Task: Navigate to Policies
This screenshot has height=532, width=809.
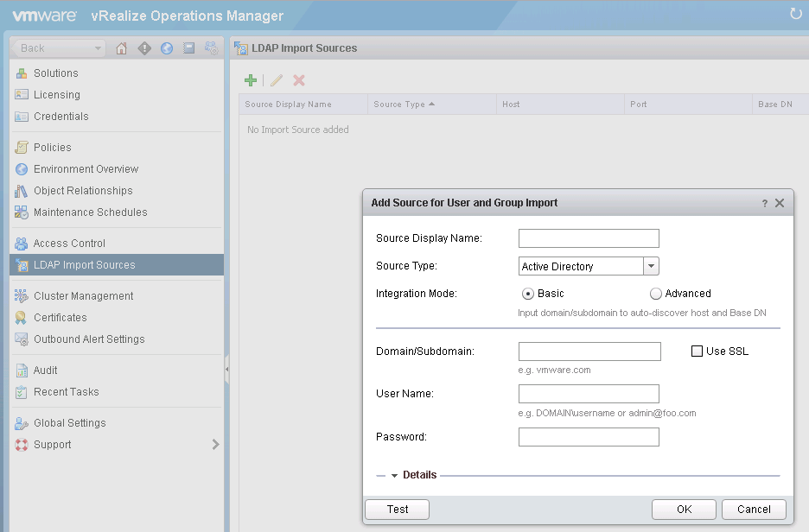Action: click(x=52, y=148)
